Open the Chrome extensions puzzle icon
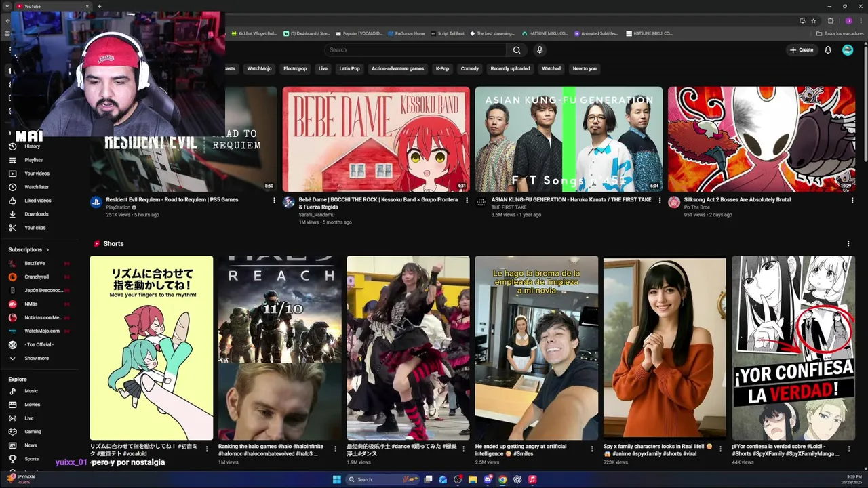868x488 pixels. 831,21
